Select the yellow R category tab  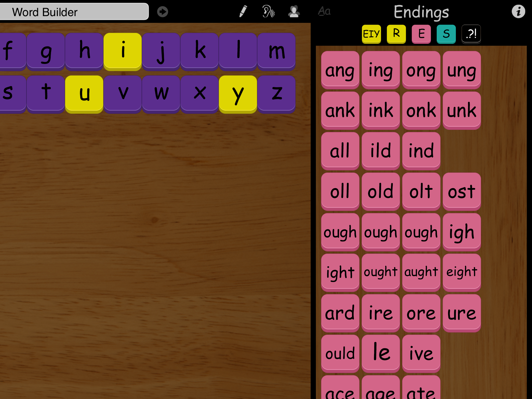(x=396, y=34)
